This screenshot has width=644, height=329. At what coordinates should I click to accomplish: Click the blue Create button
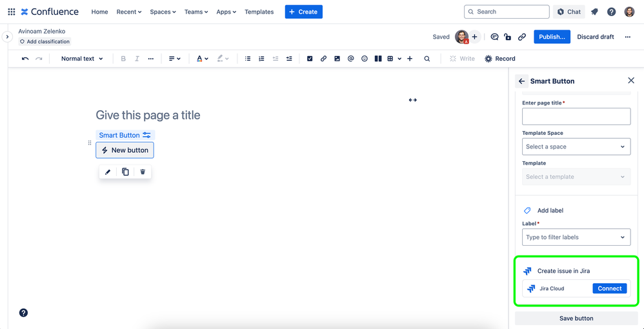[304, 12]
